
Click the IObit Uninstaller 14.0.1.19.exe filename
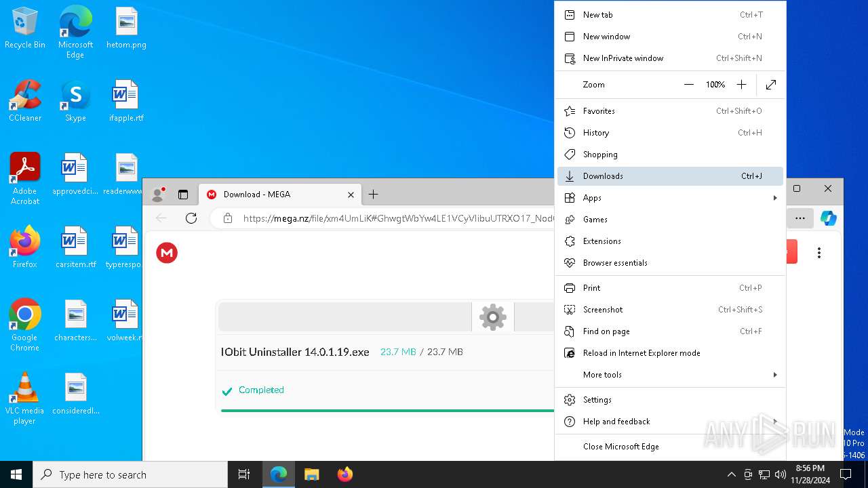(295, 352)
